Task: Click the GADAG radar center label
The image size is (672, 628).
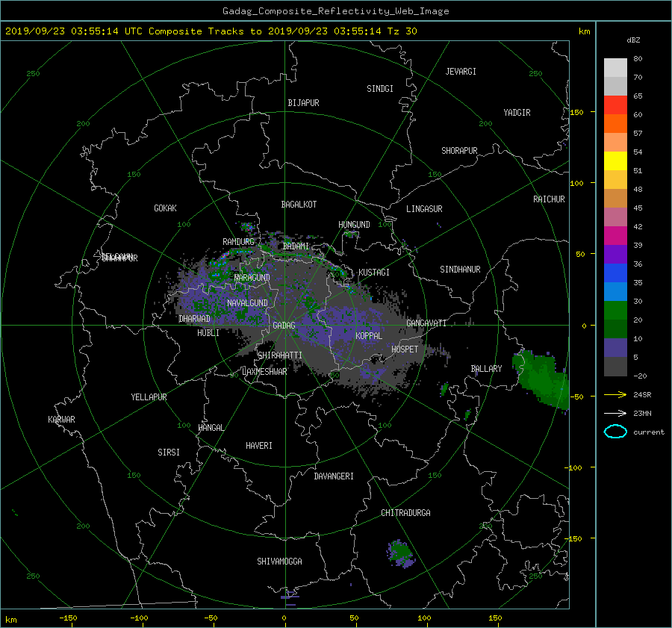Action: 284,326
